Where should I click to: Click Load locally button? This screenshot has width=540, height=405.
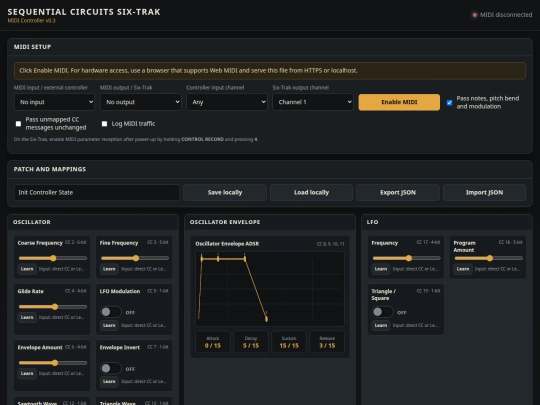click(311, 193)
